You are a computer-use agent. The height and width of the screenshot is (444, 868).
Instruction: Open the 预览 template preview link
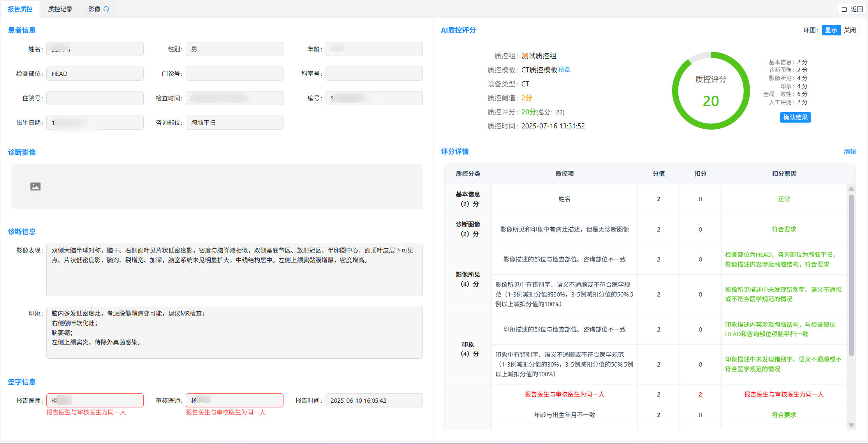[564, 69]
